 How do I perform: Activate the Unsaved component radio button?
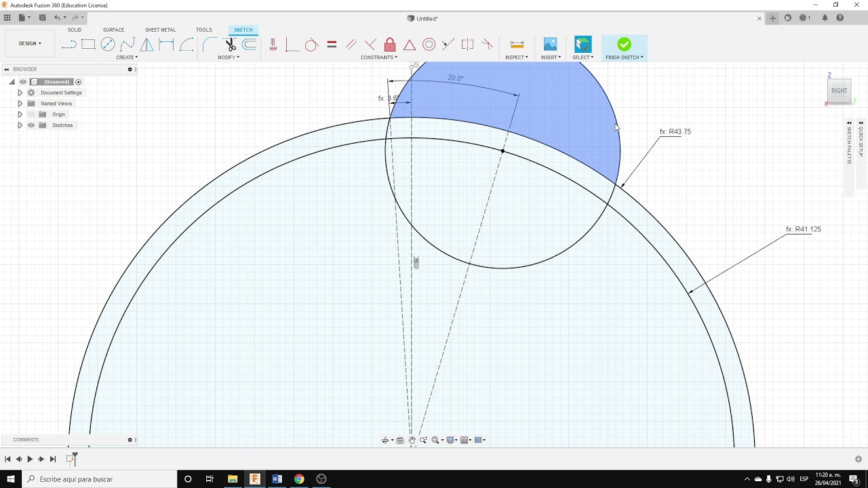[79, 82]
